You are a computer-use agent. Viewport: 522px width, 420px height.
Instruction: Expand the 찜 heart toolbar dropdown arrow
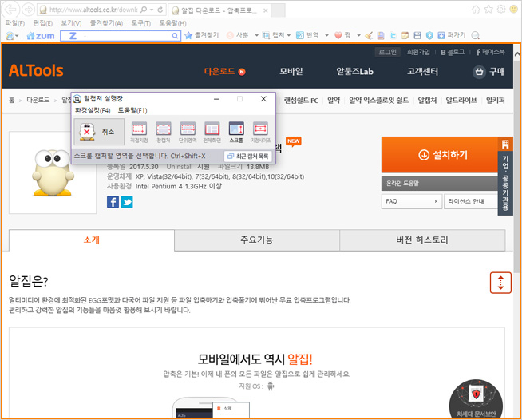tap(358, 35)
